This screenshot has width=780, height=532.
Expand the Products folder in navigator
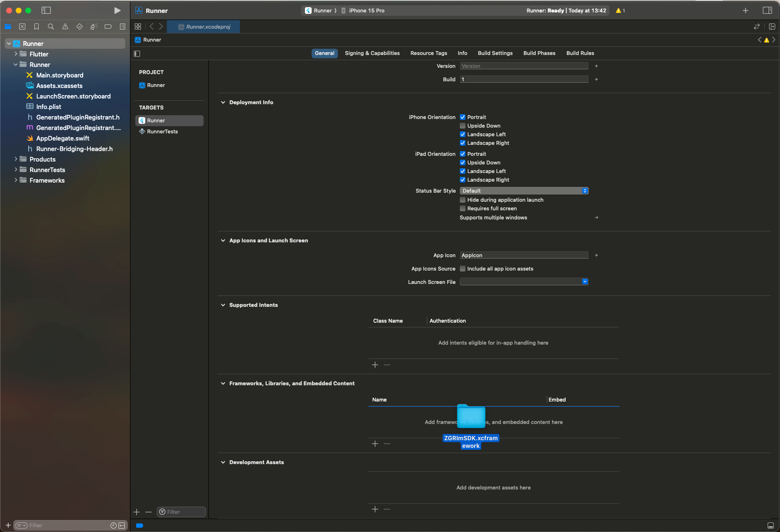point(16,159)
